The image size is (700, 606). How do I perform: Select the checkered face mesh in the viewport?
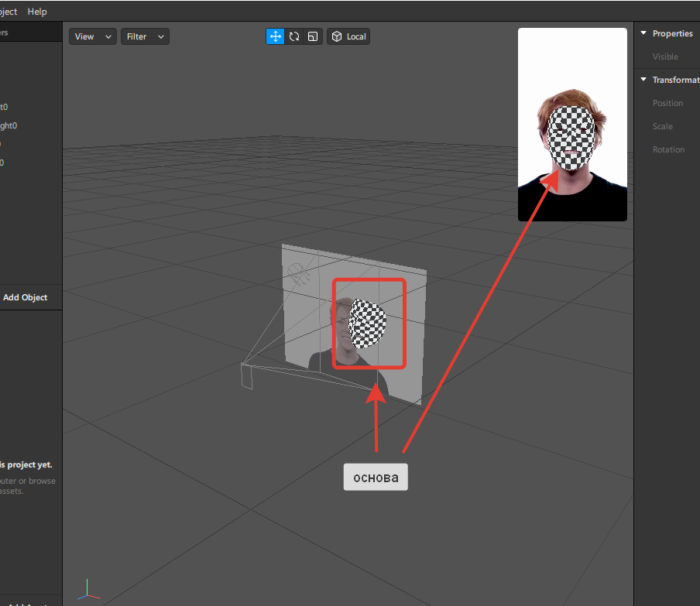click(x=367, y=323)
